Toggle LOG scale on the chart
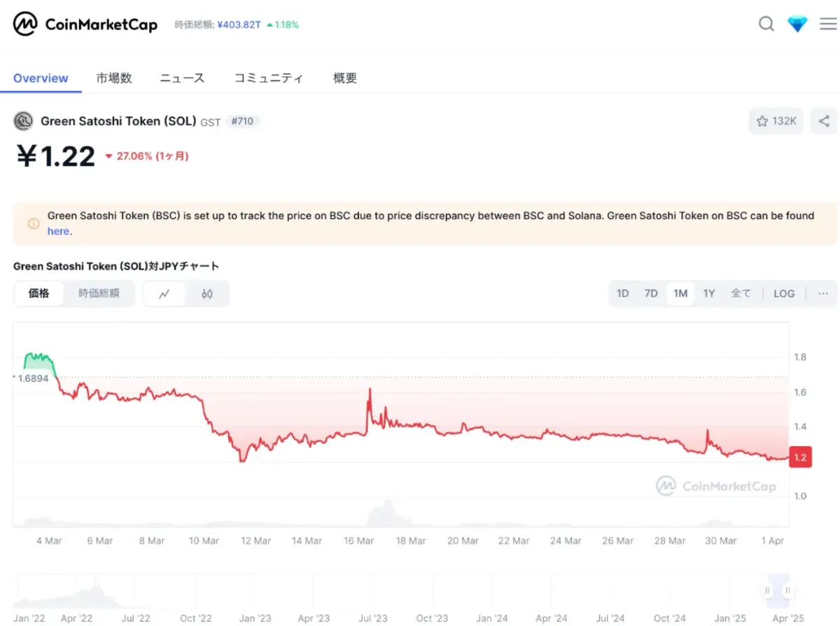This screenshot has height=626, width=840. [x=784, y=293]
